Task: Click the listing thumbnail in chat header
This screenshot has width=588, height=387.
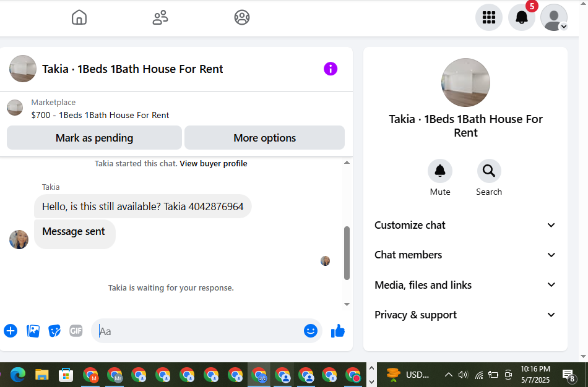Action: point(23,69)
